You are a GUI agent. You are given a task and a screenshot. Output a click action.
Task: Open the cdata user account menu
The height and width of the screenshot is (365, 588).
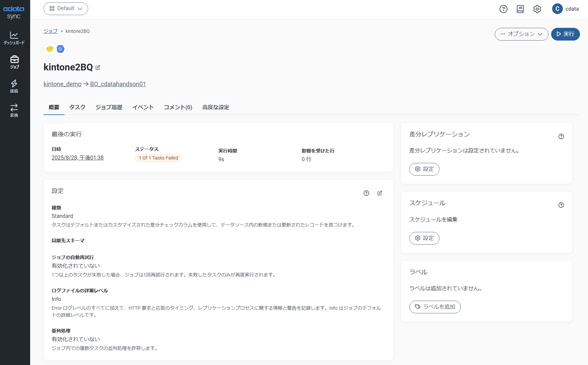(x=566, y=9)
